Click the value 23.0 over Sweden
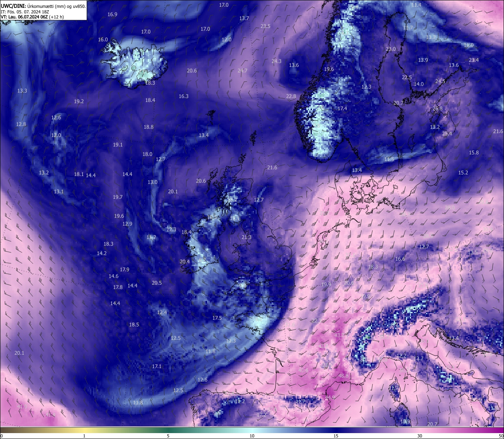504x439 pixels. click(391, 49)
